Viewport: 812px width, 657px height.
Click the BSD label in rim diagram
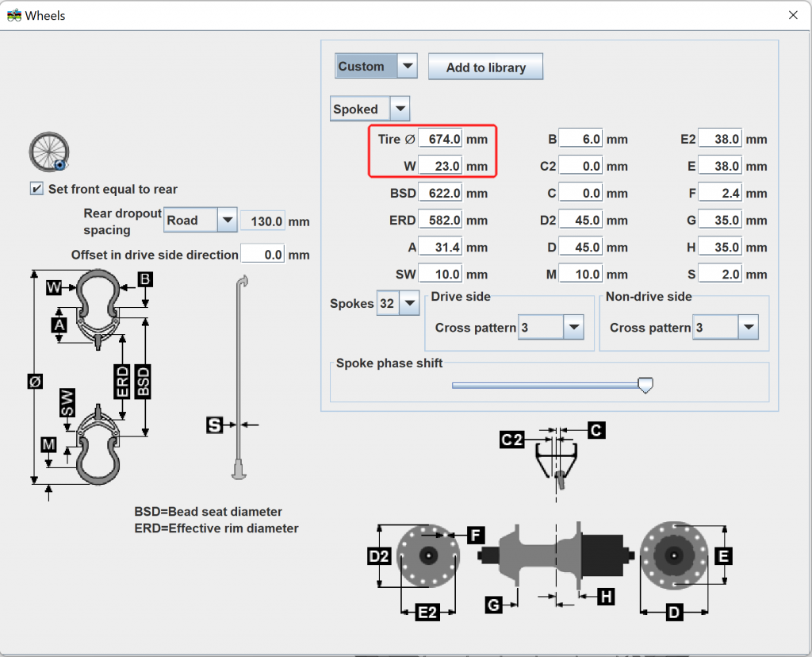[x=143, y=382]
